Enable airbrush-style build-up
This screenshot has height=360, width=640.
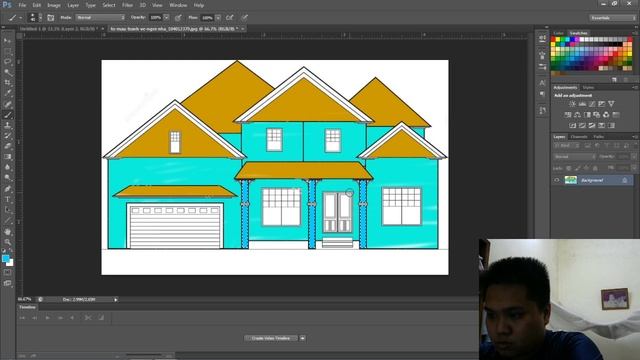(x=230, y=18)
